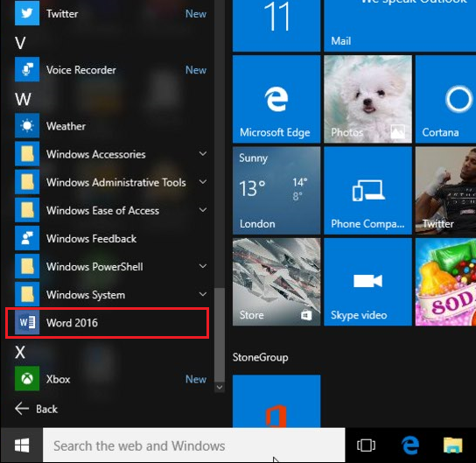Image resolution: width=476 pixels, height=463 pixels.
Task: Click the Windows Administrative Tools folder icon
Action: click(27, 182)
